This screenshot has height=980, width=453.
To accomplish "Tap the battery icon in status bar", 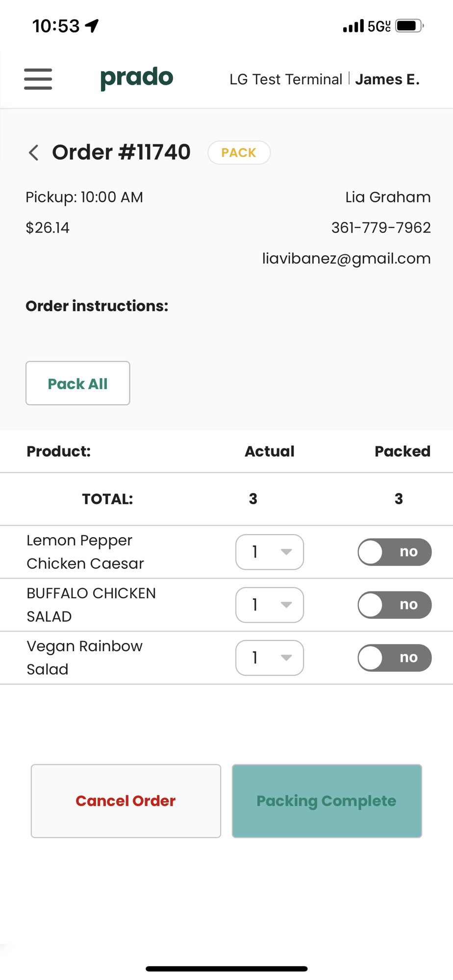I will [x=410, y=25].
